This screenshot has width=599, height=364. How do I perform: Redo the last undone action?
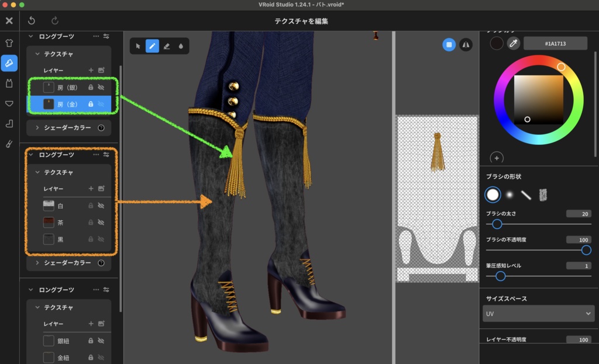point(55,20)
